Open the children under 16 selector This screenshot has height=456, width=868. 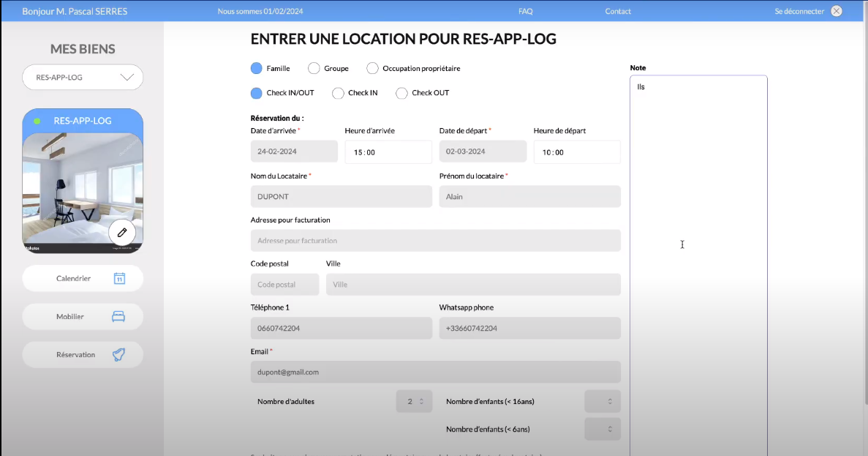click(603, 401)
